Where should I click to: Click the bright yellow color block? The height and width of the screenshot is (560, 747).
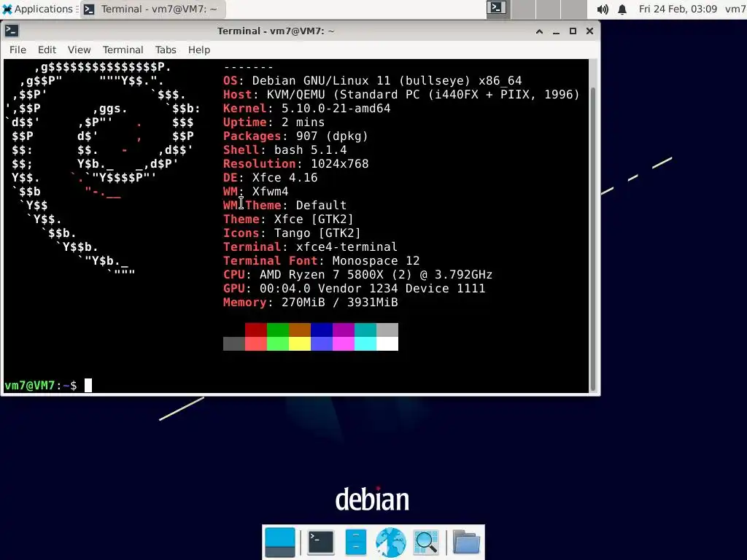coord(300,344)
